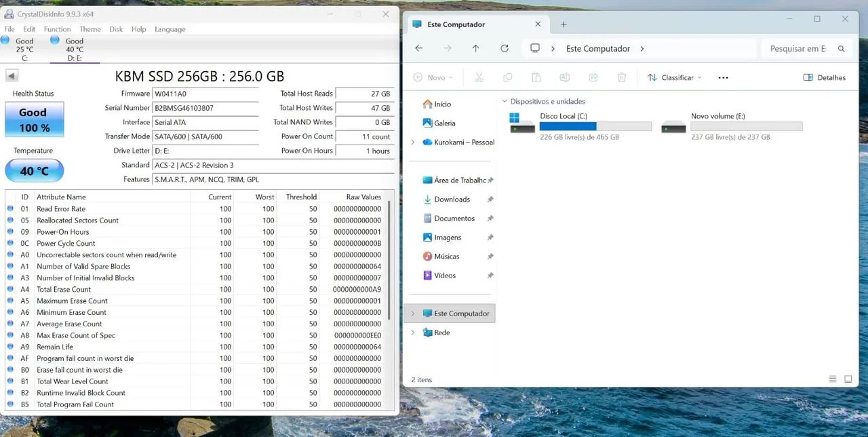Select the Total Erase Count row

pyautogui.click(x=195, y=289)
